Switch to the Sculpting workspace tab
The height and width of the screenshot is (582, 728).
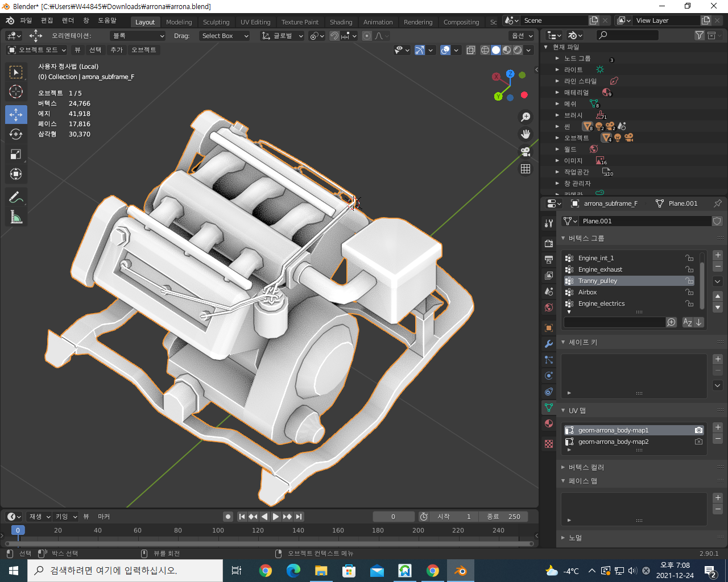pyautogui.click(x=216, y=22)
